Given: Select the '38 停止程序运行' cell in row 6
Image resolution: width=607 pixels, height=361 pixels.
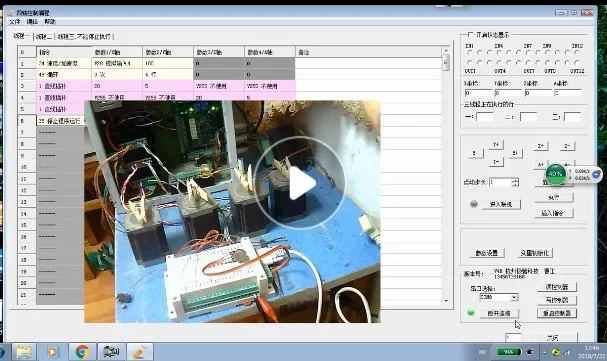Looking at the screenshot, I should pos(60,121).
